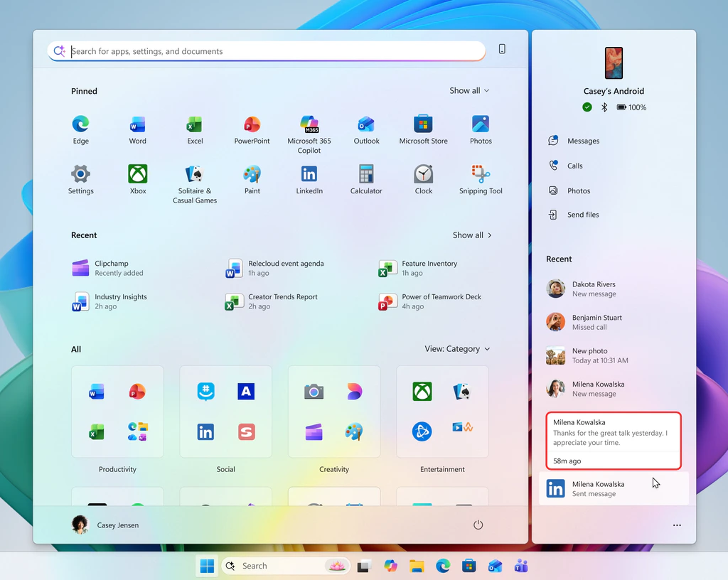This screenshot has height=580, width=728.
Task: Launch the Xbox pinned app
Action: click(x=137, y=180)
